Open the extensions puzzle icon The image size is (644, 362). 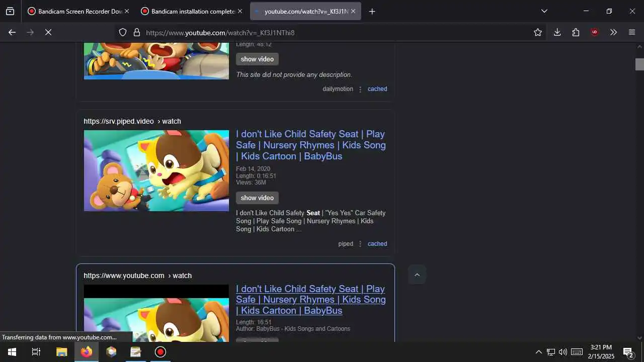pos(576,32)
